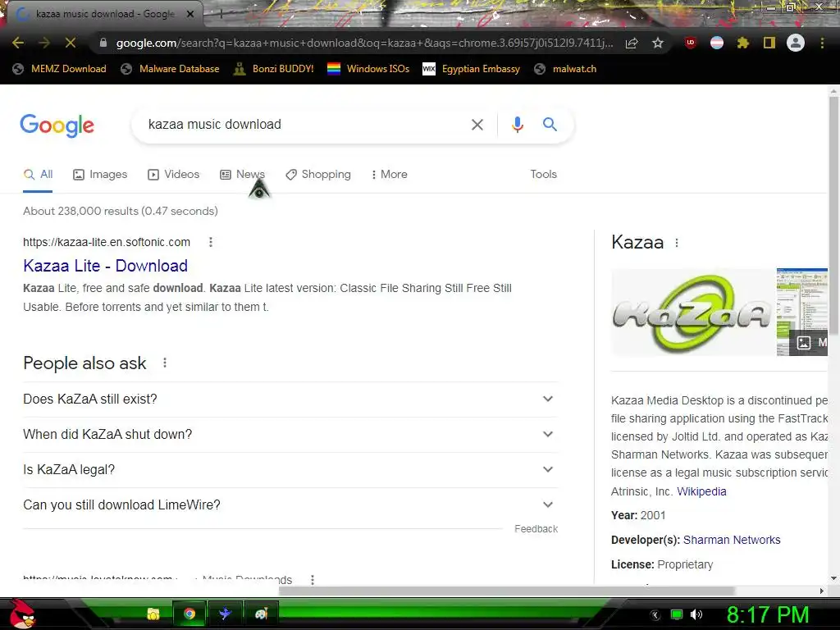The image size is (840, 630).
Task: Click the Angry Birds start button
Action: [x=23, y=614]
